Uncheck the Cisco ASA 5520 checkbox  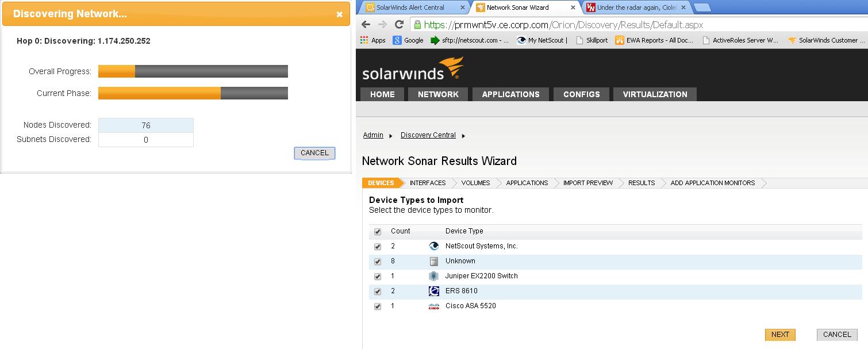[378, 306]
